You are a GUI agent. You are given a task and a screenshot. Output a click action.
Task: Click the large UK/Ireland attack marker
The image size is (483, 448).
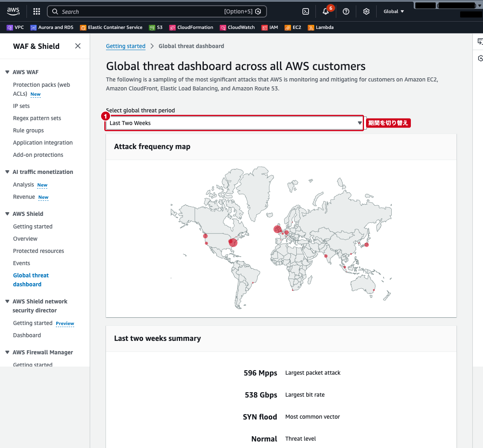[x=278, y=229]
